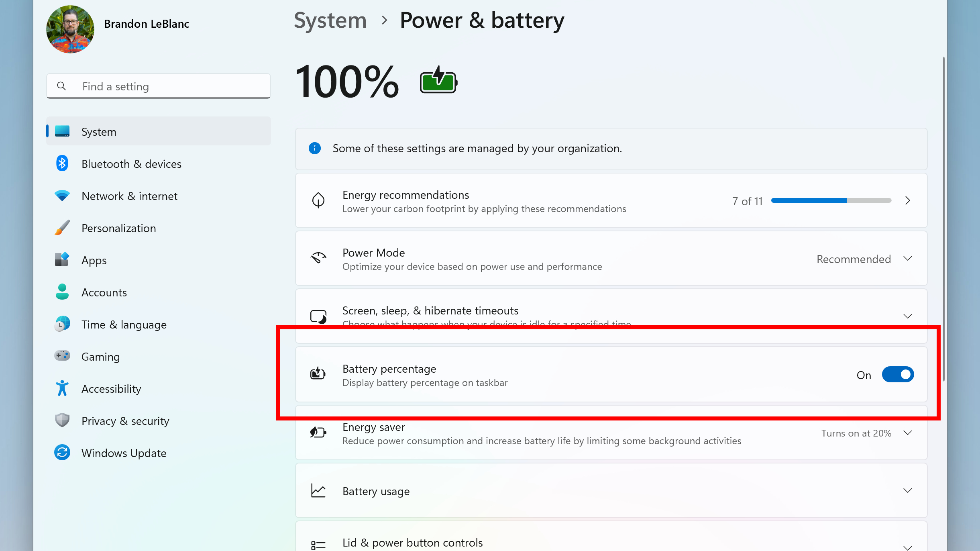Navigate back to System breadcrumb
The height and width of the screenshot is (551, 980).
(x=330, y=20)
